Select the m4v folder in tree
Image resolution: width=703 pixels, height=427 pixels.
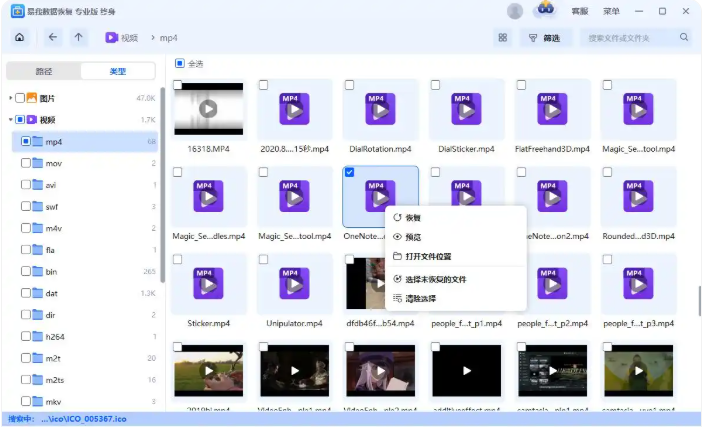coord(85,228)
